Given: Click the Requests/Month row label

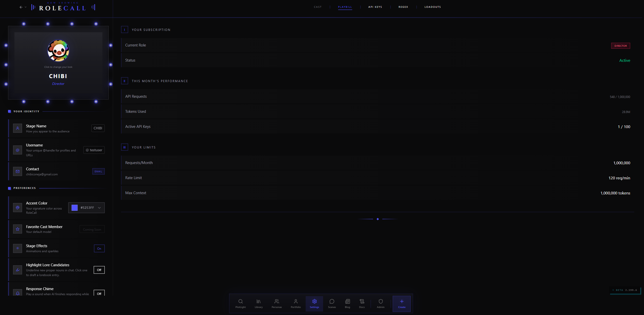Looking at the screenshot, I should point(139,163).
